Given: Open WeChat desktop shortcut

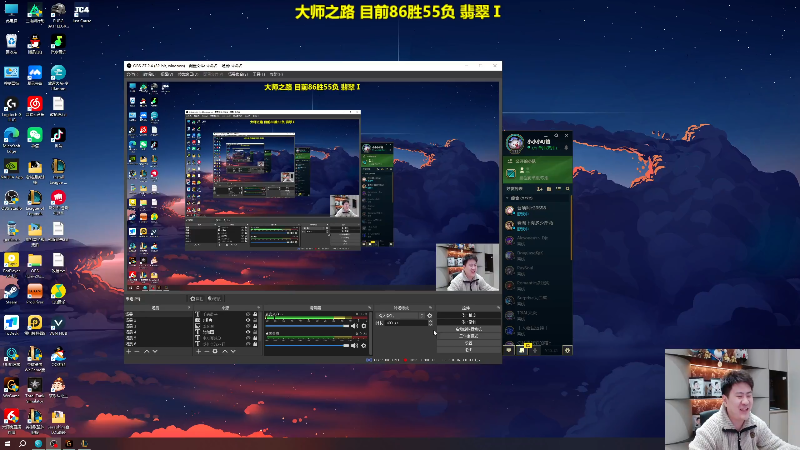Looking at the screenshot, I should pos(35,138).
